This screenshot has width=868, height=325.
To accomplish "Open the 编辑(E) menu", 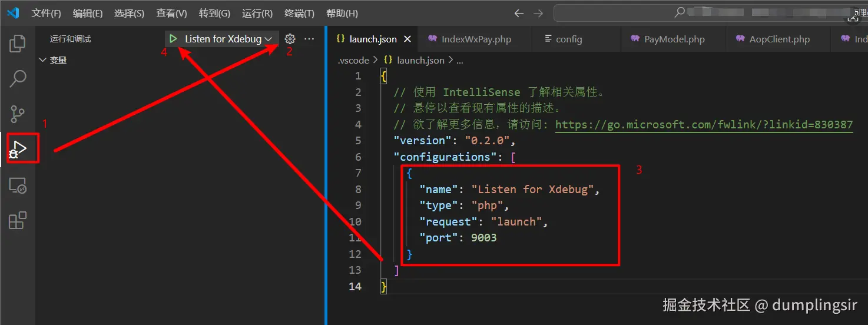I will (88, 13).
